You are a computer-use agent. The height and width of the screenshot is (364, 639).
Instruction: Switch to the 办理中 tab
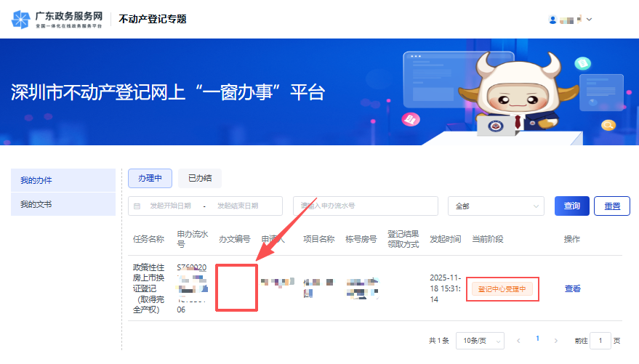coord(150,178)
